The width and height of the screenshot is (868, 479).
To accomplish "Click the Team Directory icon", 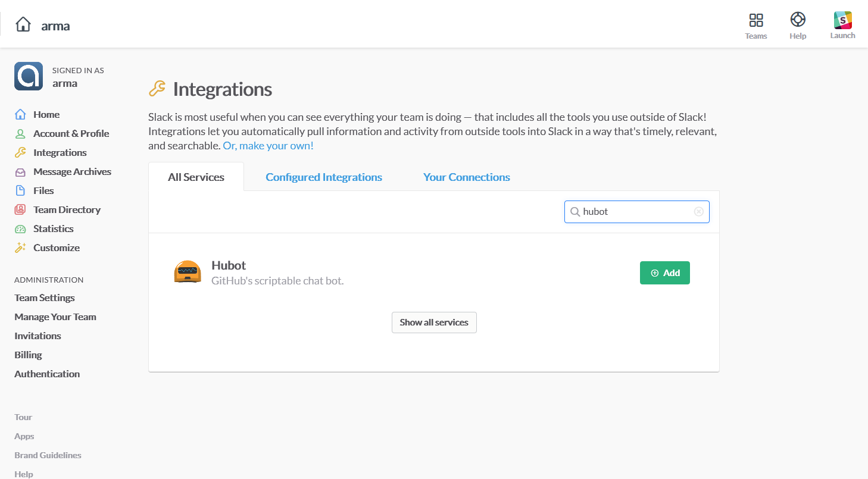I will point(20,209).
